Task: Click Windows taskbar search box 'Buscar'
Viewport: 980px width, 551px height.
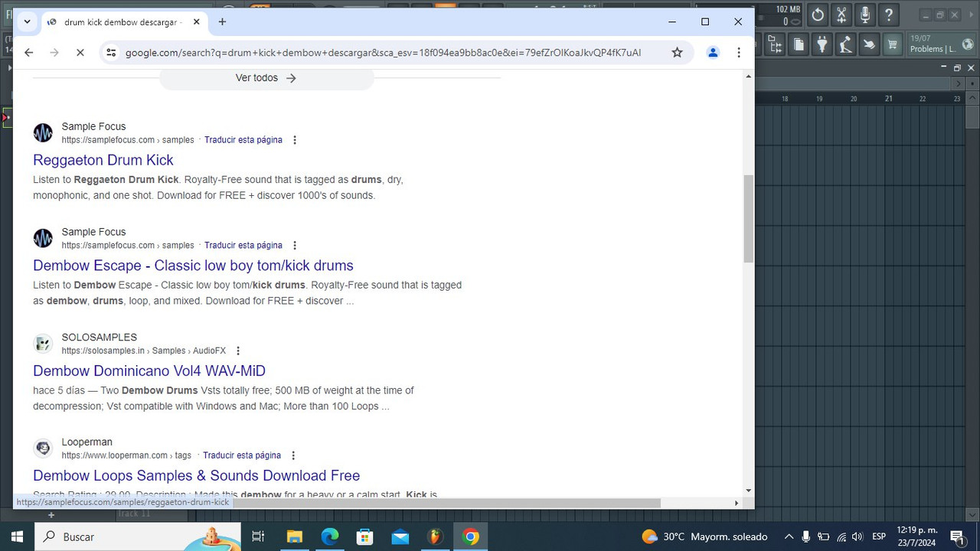Action: coord(138,536)
